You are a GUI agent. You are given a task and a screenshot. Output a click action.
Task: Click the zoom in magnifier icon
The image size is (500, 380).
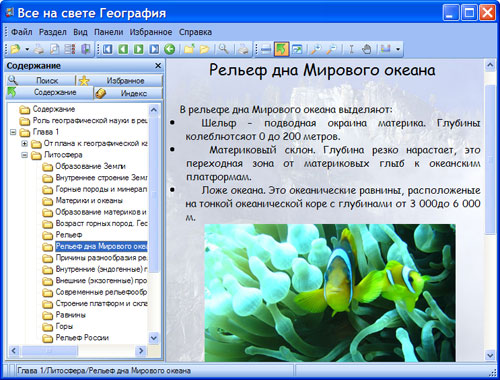pyautogui.click(x=315, y=49)
